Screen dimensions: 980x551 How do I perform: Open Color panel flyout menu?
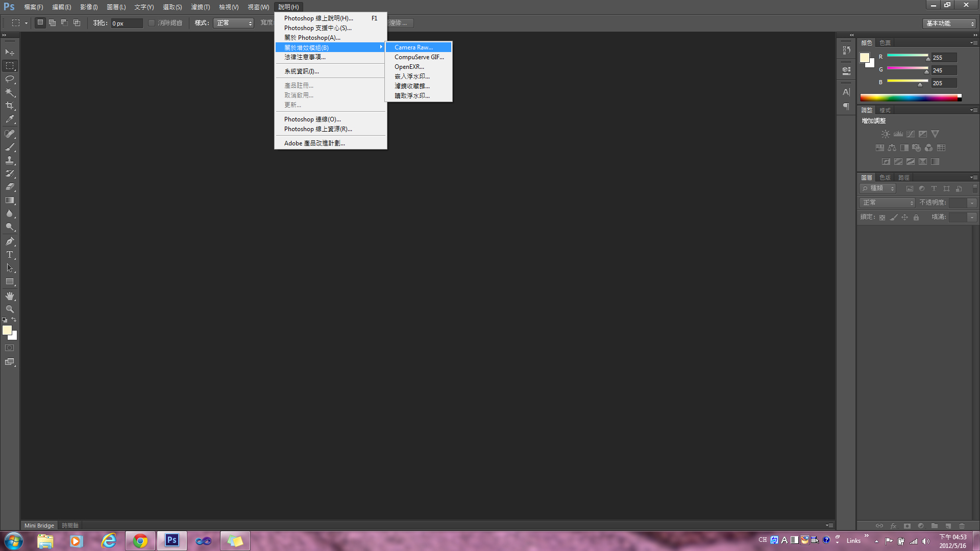pos(974,43)
